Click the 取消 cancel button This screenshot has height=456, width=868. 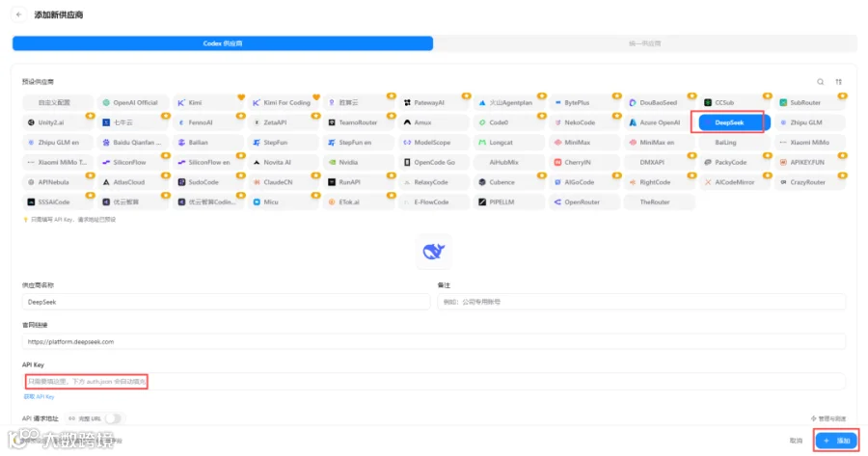point(796,442)
